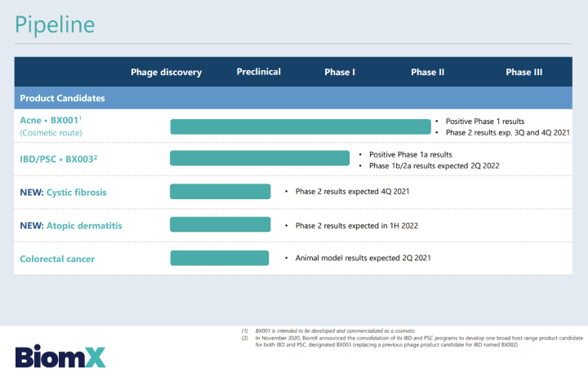Click the Cystic fibrosis progress bar
588x377 pixels.
(x=220, y=192)
